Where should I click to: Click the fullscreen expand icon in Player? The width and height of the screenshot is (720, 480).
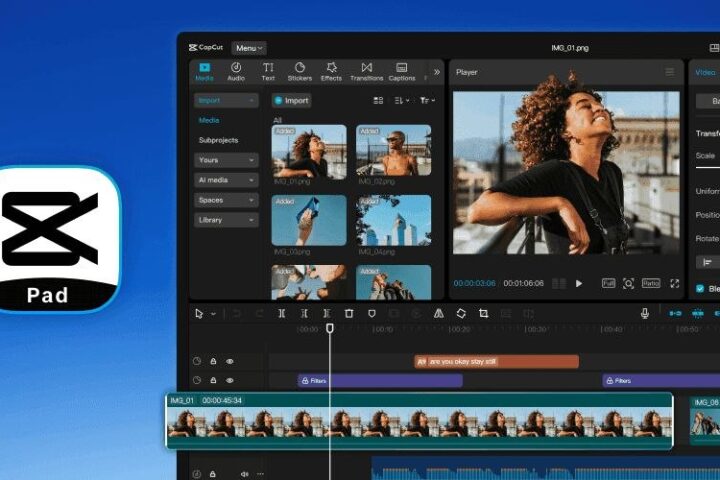675,283
